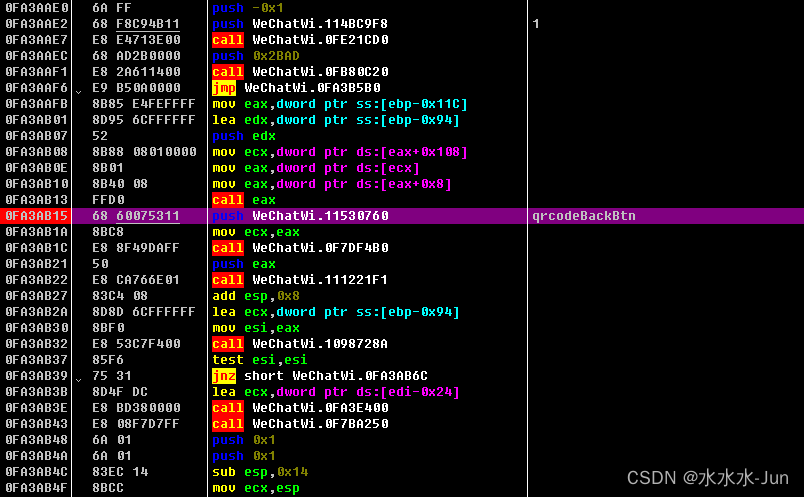Select address 0FA3AB32
This screenshot has width=804, height=497.
click(36, 344)
